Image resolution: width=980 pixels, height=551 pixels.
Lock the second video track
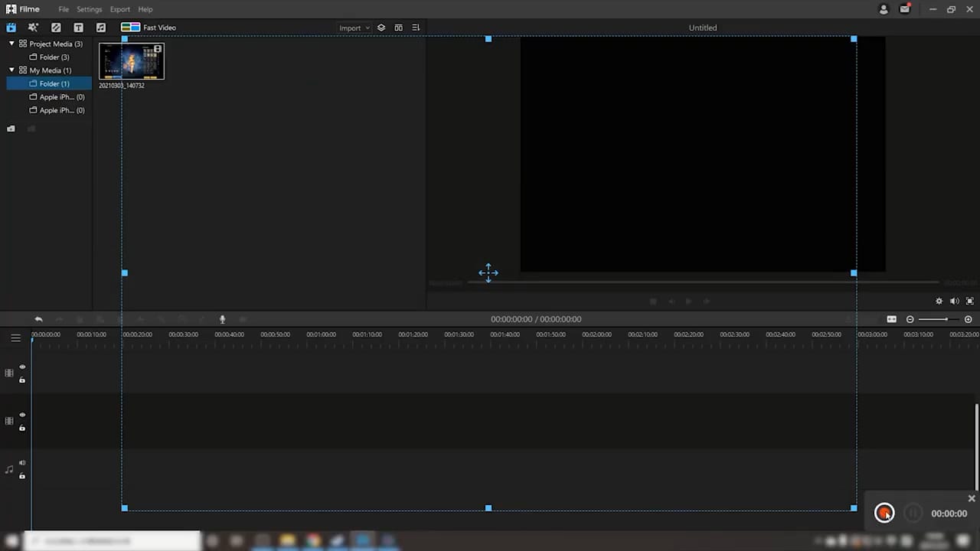(x=22, y=428)
